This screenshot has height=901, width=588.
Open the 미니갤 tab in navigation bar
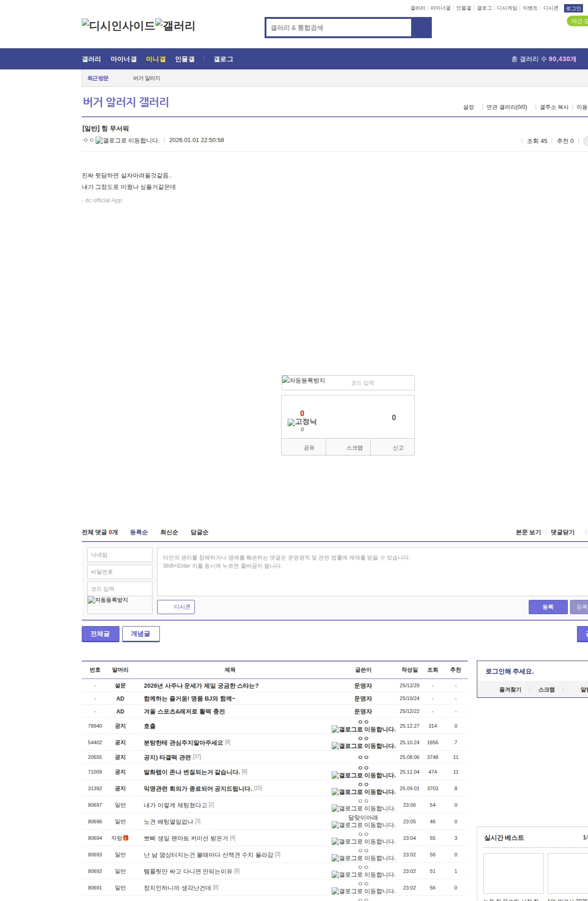[156, 59]
